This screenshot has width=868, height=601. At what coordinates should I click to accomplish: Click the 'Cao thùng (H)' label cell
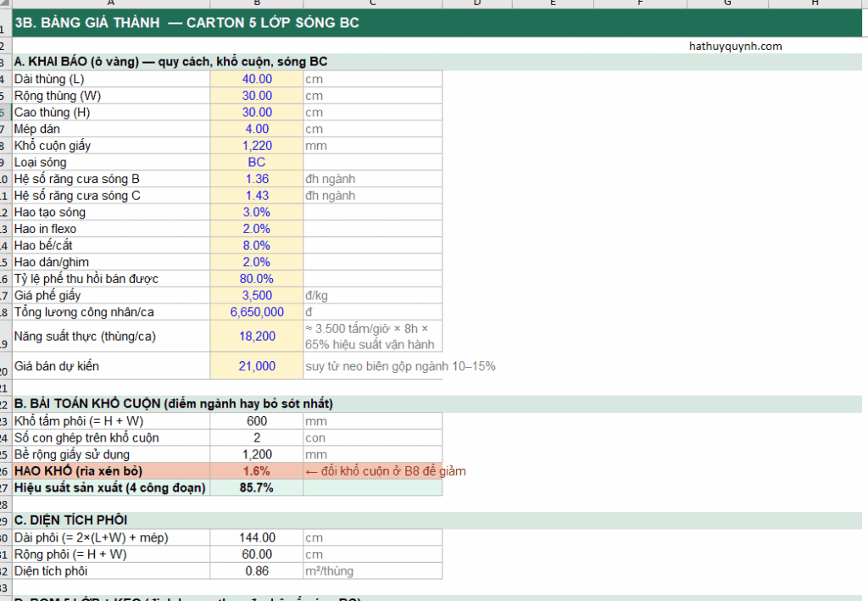click(111, 113)
